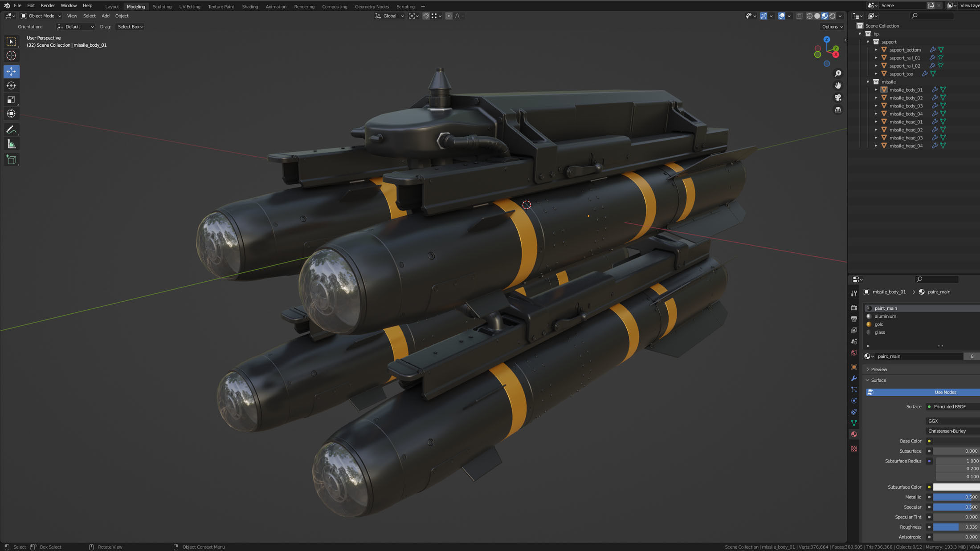This screenshot has width=980, height=551.
Task: Switch to solid viewport shading
Action: 817,16
